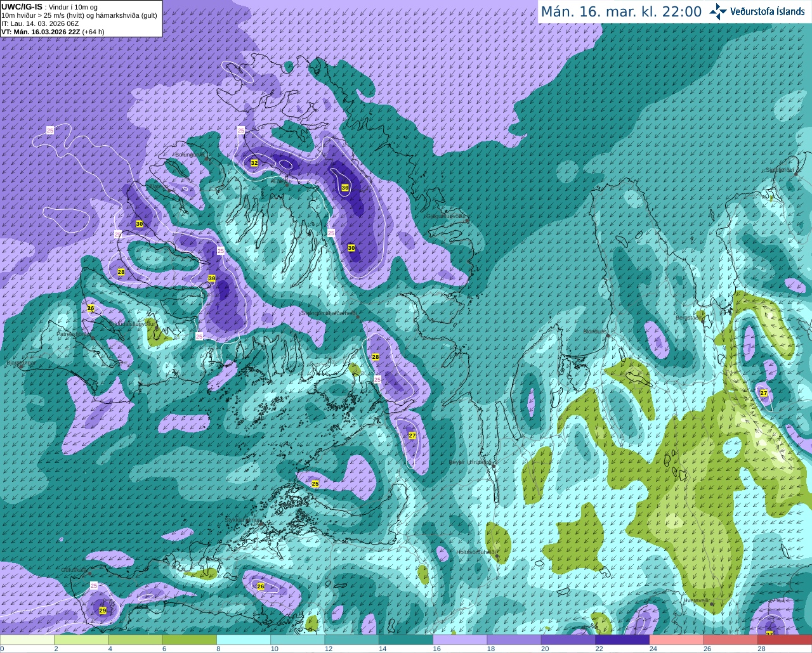The height and width of the screenshot is (653, 812).
Task: Click the 'IT: Lau. 14. 03. 2026 06Z' line
Action: point(40,23)
